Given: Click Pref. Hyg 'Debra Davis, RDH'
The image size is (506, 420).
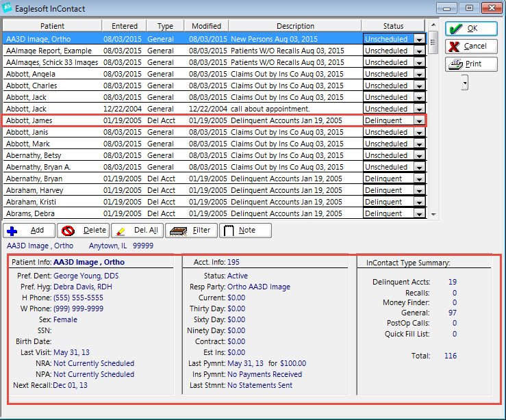Looking at the screenshot, I should [x=83, y=287].
